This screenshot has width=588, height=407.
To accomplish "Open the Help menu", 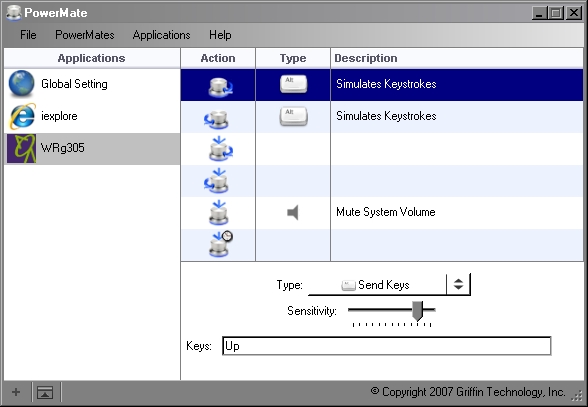I will tap(220, 35).
